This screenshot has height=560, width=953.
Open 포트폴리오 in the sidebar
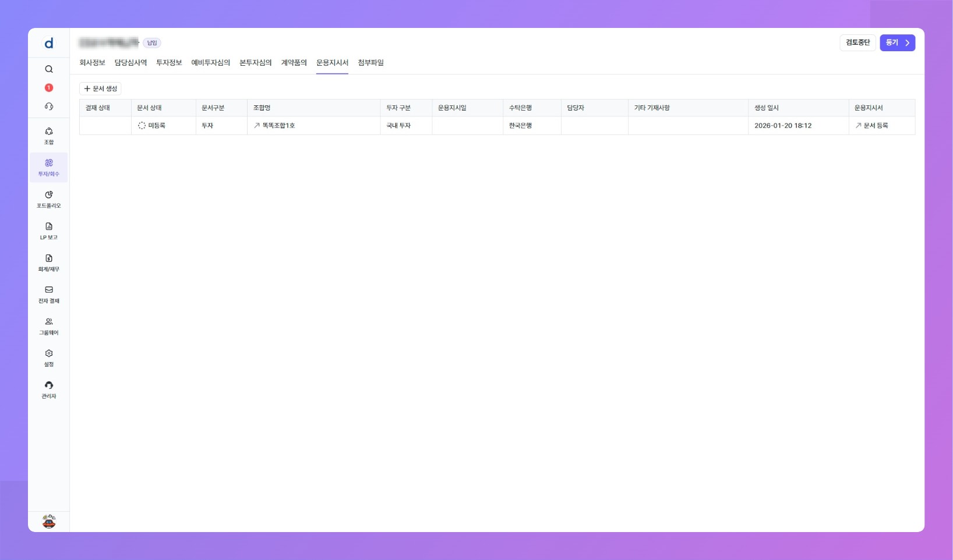point(49,199)
